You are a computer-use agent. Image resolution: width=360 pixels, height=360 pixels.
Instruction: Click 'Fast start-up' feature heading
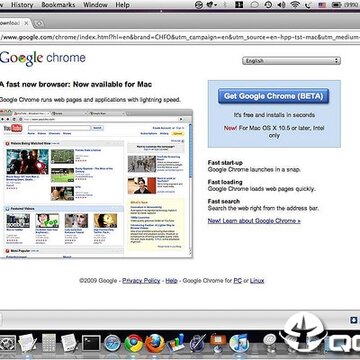[225, 163]
